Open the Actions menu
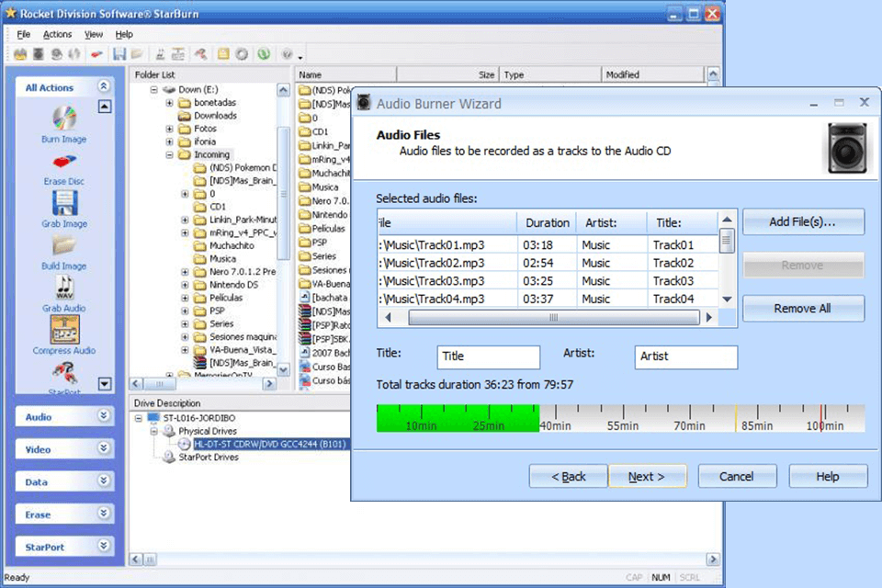Viewport: 882px width, 588px height. (57, 34)
